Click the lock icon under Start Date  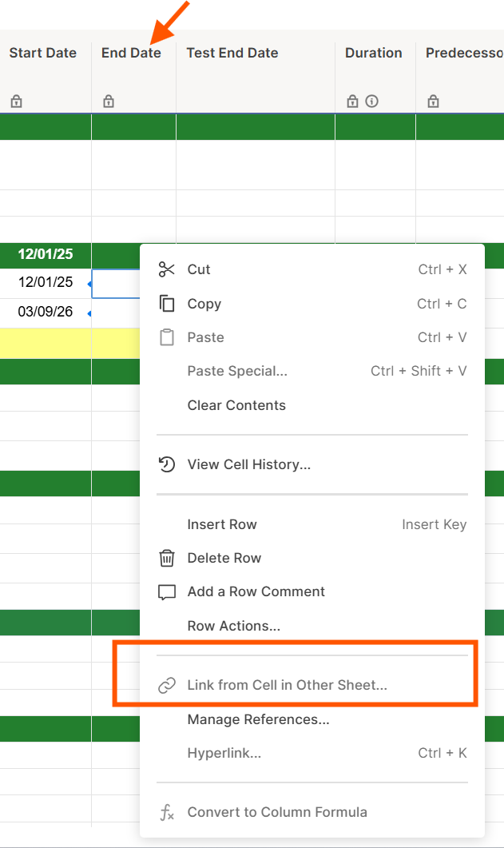pos(16,102)
